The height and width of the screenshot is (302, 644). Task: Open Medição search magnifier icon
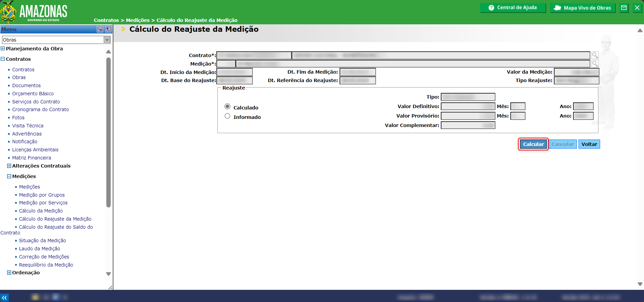point(595,64)
